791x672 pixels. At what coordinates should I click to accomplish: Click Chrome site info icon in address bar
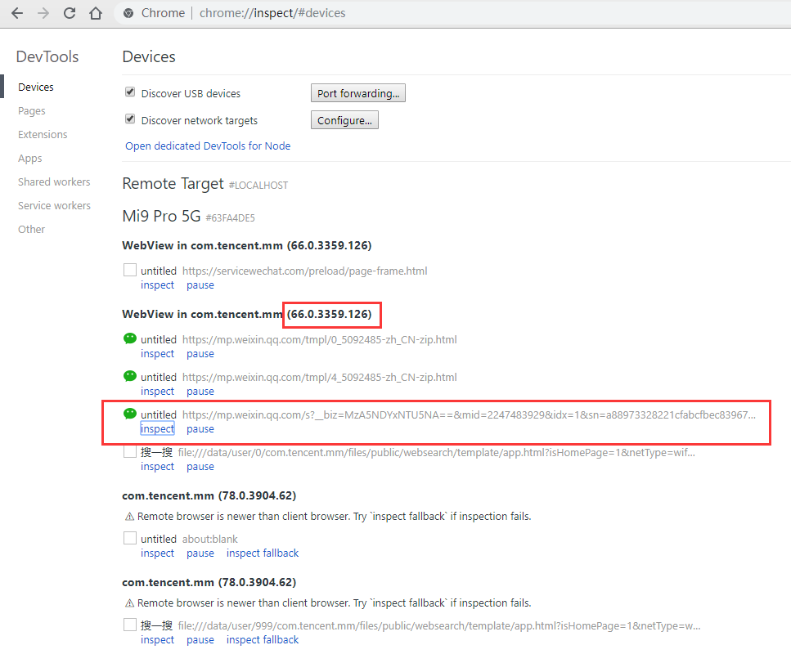click(x=128, y=13)
